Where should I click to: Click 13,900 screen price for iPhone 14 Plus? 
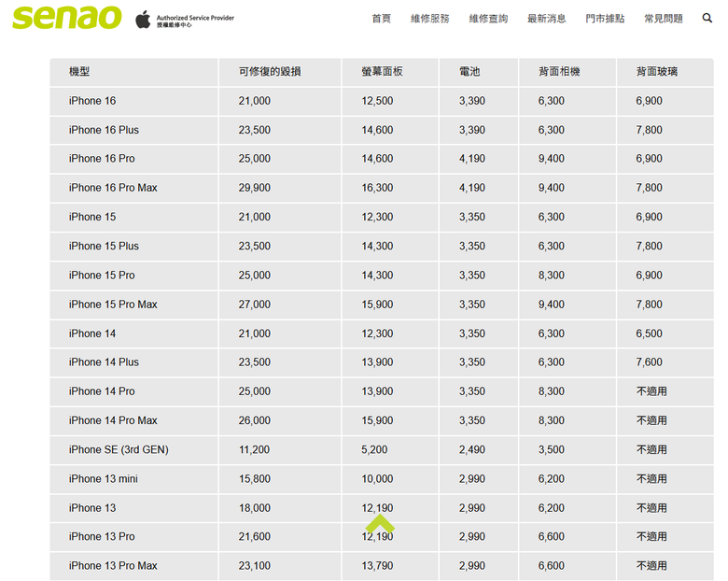pos(377,362)
